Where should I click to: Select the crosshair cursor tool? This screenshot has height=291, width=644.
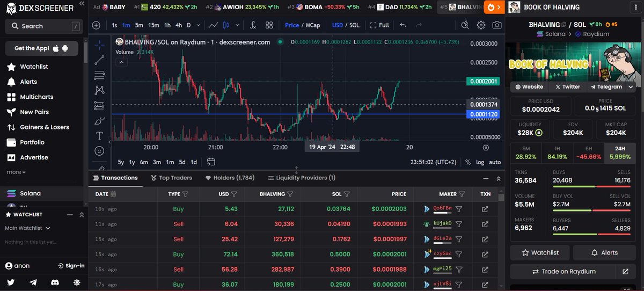point(99,45)
